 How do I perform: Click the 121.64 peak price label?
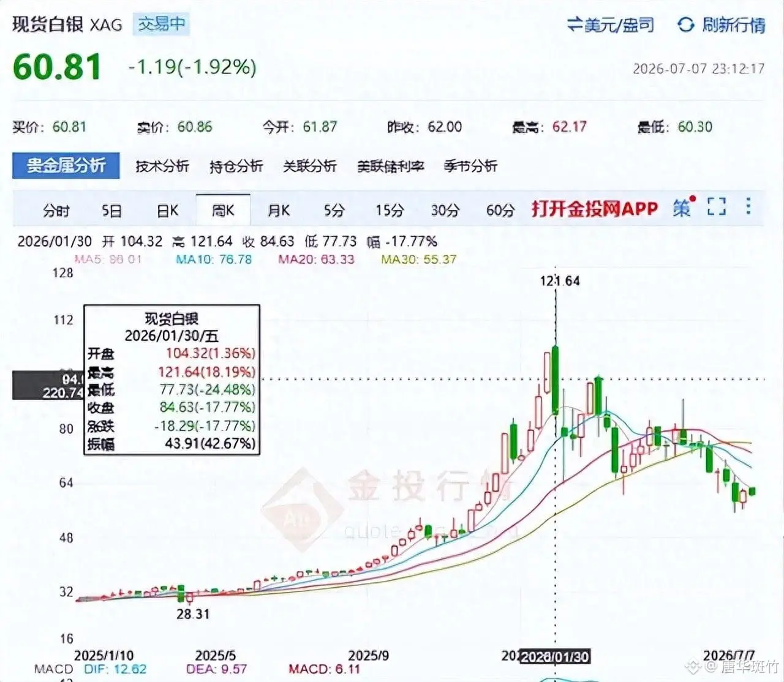click(560, 281)
